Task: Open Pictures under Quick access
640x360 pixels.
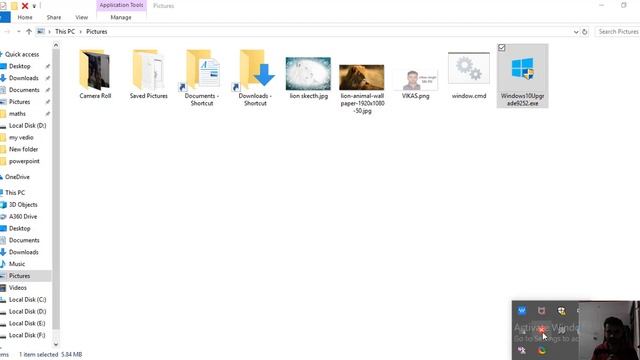Action: pyautogui.click(x=19, y=102)
